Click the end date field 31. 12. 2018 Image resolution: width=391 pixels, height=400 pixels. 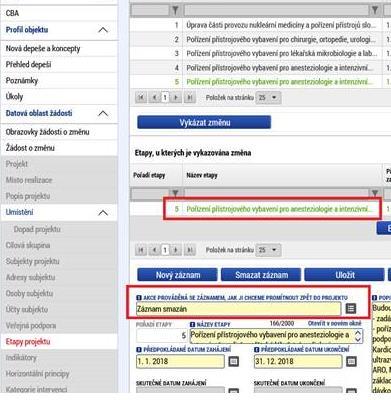click(298, 361)
